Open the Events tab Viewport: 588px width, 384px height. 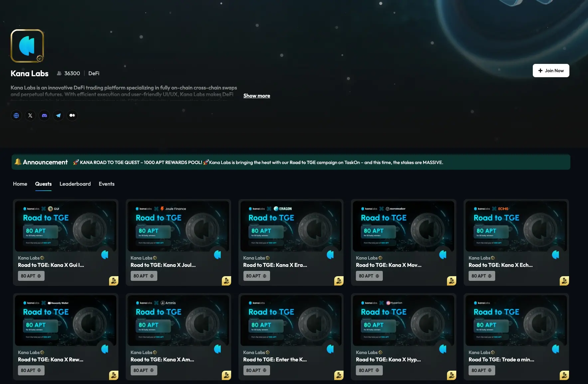[x=106, y=184]
